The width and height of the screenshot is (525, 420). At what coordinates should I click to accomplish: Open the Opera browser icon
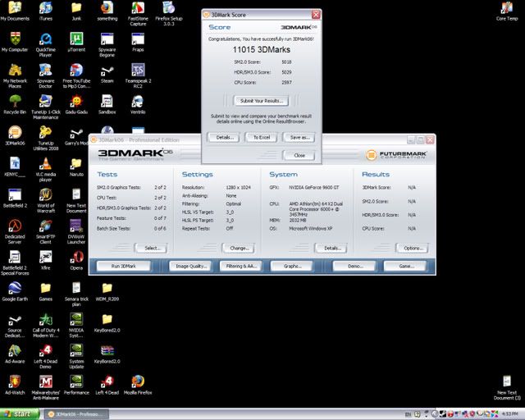[x=76, y=260]
